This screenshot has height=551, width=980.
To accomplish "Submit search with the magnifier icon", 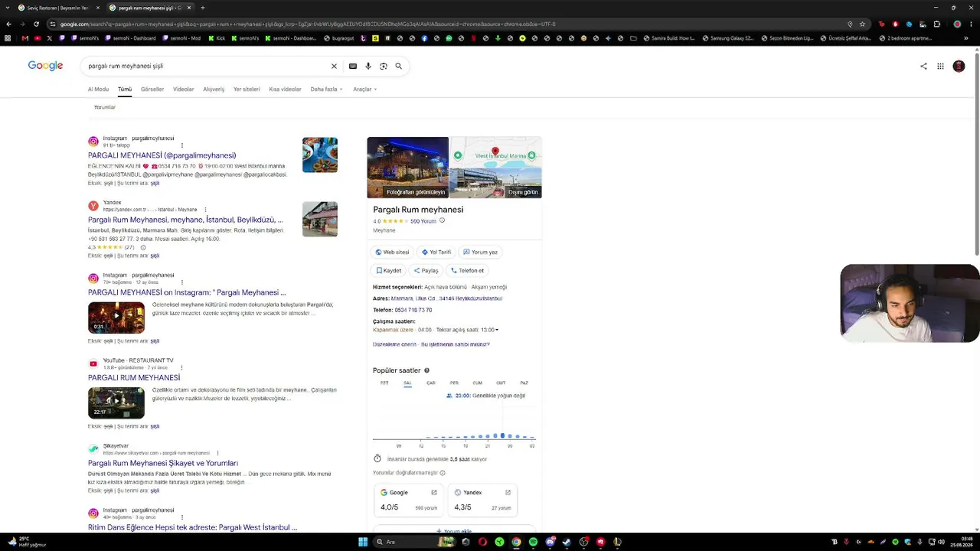I will (x=399, y=67).
